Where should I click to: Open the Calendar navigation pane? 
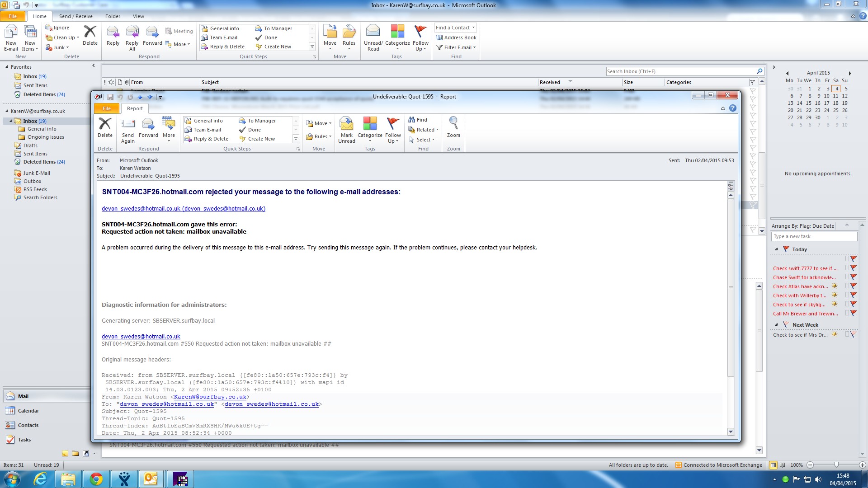point(28,411)
